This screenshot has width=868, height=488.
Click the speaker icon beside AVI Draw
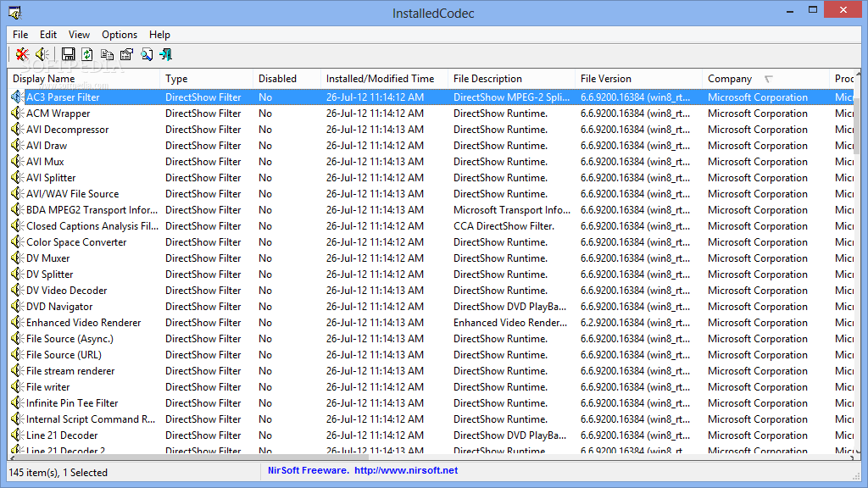[17, 145]
